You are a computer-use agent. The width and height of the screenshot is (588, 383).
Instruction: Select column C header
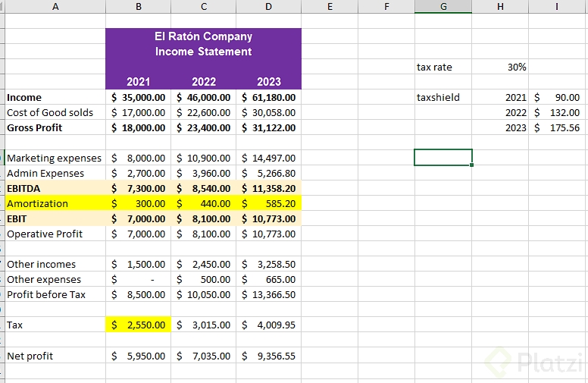(x=204, y=6)
